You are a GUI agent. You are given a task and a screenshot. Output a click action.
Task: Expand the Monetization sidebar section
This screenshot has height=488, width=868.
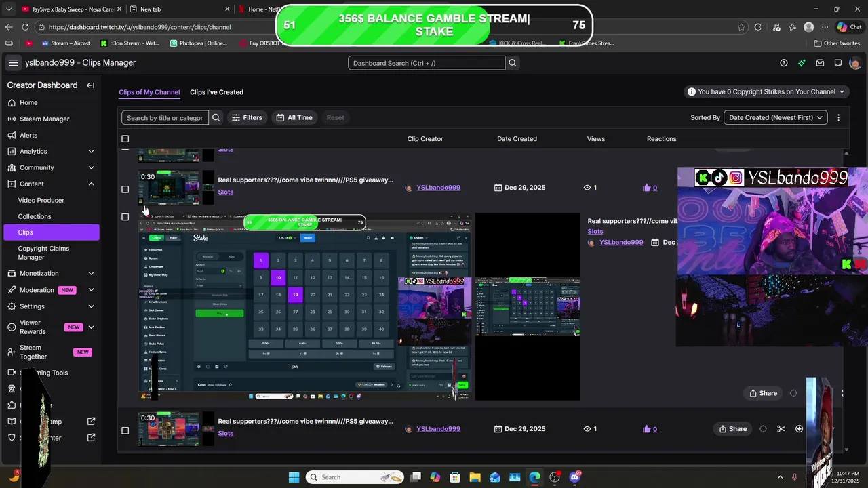(91, 273)
